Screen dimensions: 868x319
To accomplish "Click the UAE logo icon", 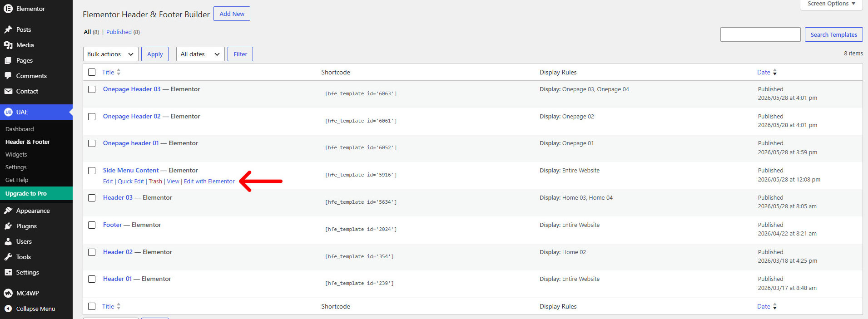I will 8,112.
